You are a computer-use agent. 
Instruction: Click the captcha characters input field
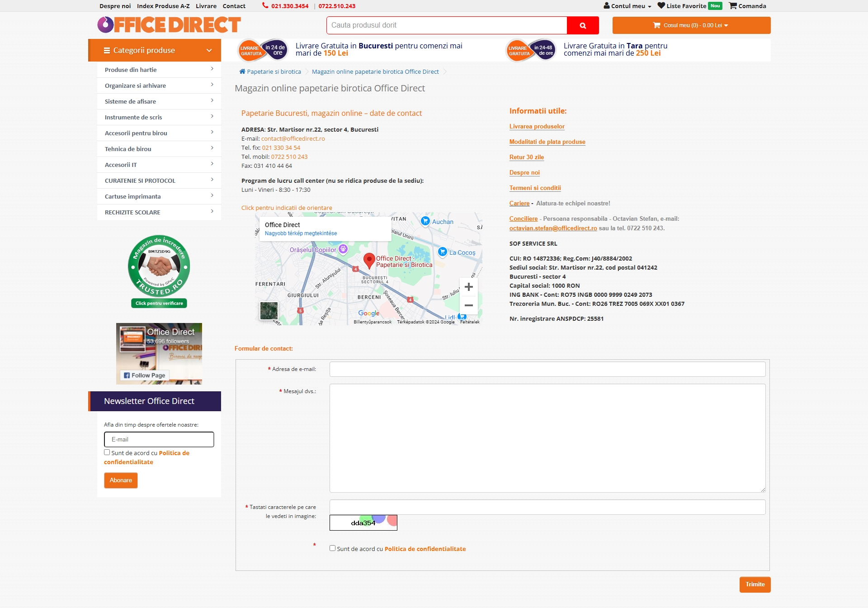click(547, 507)
